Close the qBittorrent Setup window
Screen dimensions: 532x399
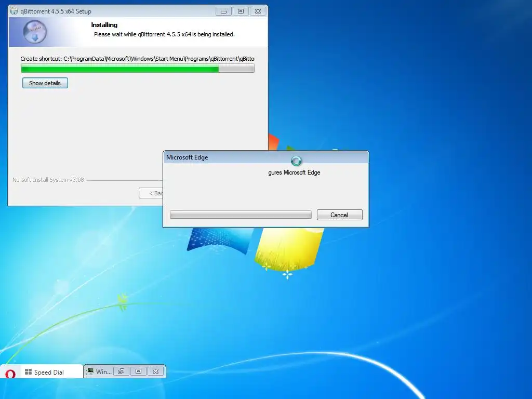[258, 11]
